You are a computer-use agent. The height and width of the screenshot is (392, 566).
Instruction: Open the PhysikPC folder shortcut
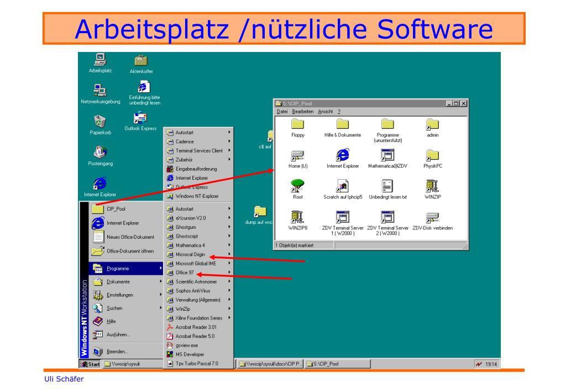point(432,159)
